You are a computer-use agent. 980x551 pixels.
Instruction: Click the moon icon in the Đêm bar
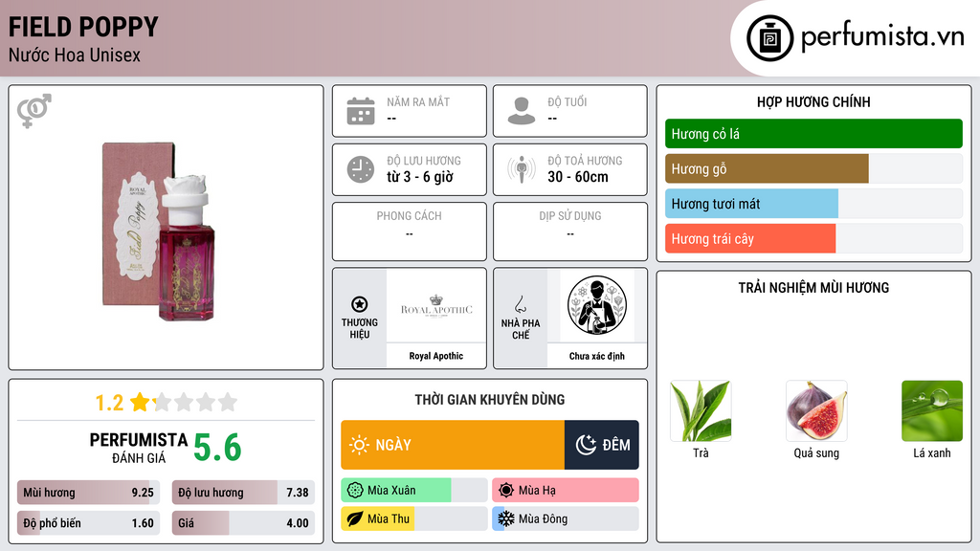pos(586,445)
